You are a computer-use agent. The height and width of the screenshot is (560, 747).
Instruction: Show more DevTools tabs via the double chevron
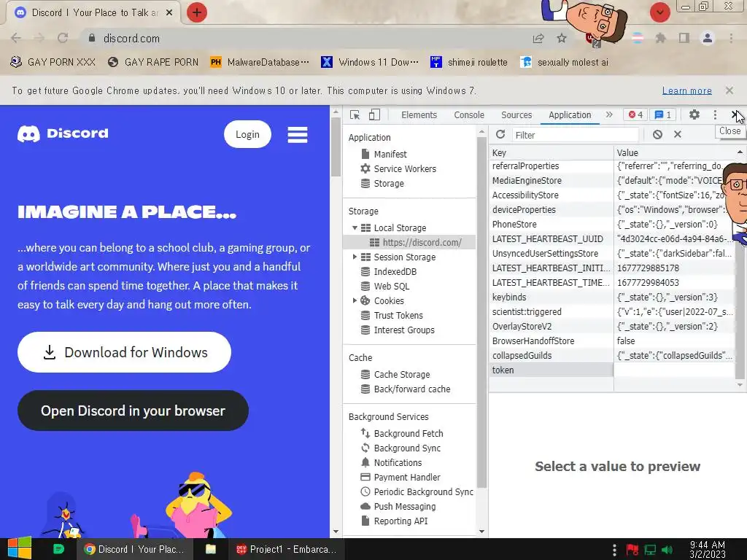[609, 114]
